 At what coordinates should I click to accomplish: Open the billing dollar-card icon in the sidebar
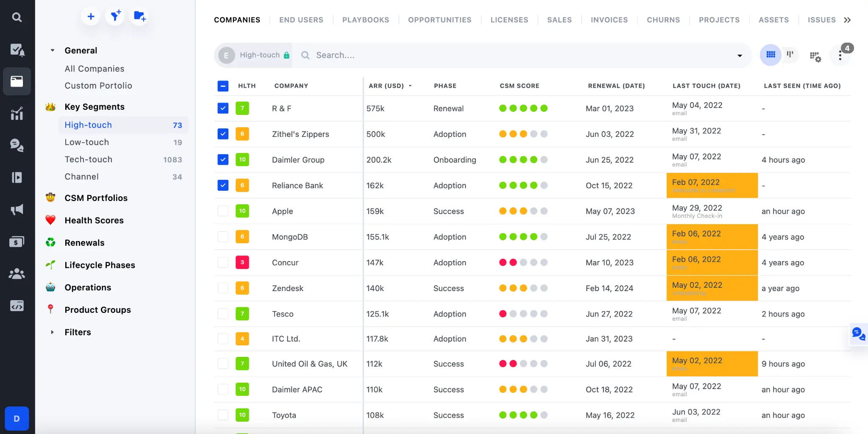click(17, 242)
